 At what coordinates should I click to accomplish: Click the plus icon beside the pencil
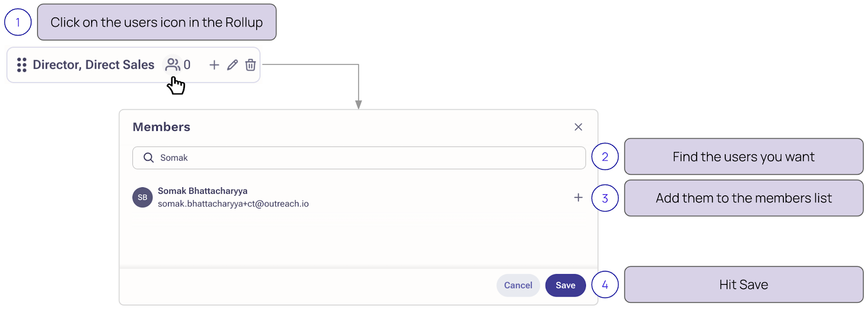pos(214,65)
